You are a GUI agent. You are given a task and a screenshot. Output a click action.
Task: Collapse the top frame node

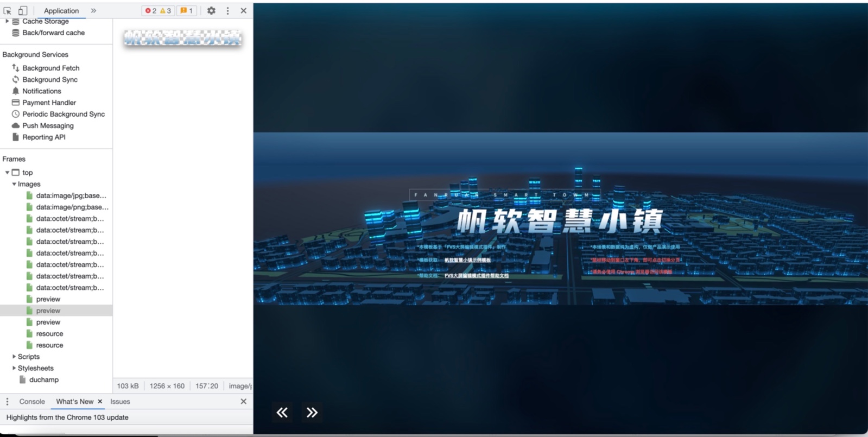coord(7,173)
